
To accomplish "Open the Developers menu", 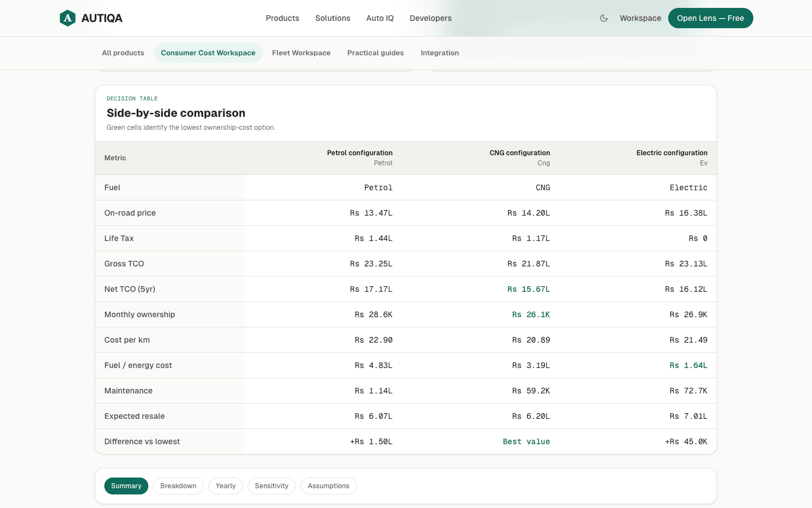I will point(431,18).
